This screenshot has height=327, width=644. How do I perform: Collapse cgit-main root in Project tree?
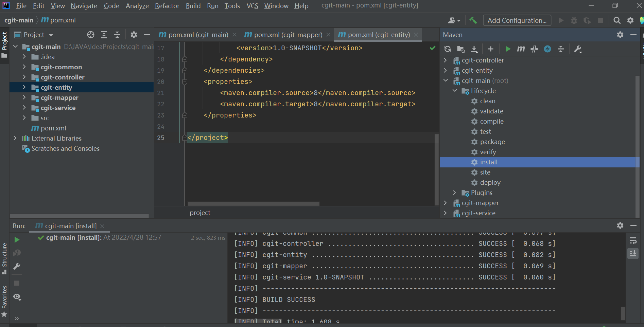click(x=15, y=47)
